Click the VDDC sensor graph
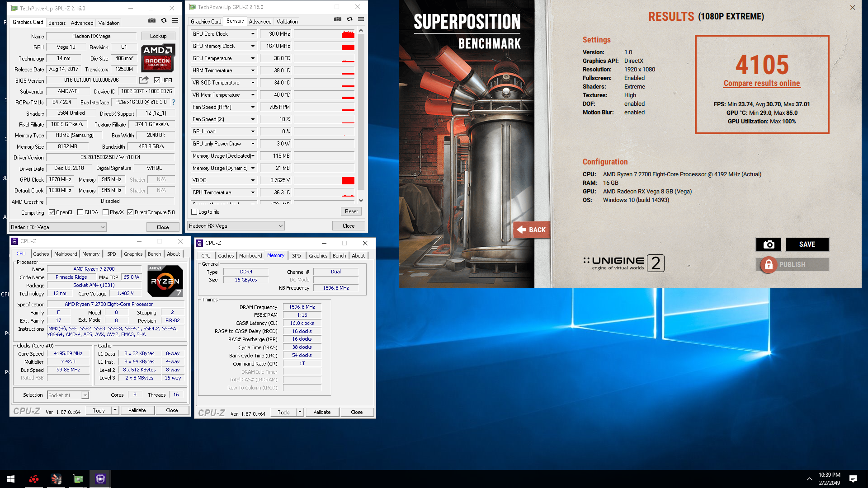Image resolution: width=868 pixels, height=488 pixels. coord(324,180)
